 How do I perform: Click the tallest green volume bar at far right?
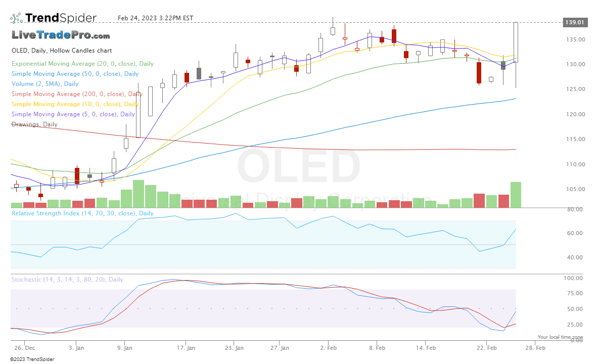(x=516, y=195)
